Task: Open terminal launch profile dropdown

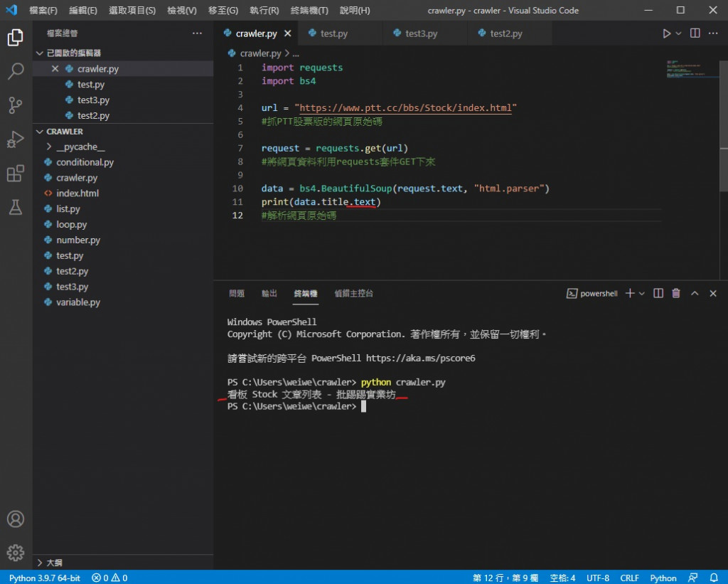Action: tap(642, 294)
